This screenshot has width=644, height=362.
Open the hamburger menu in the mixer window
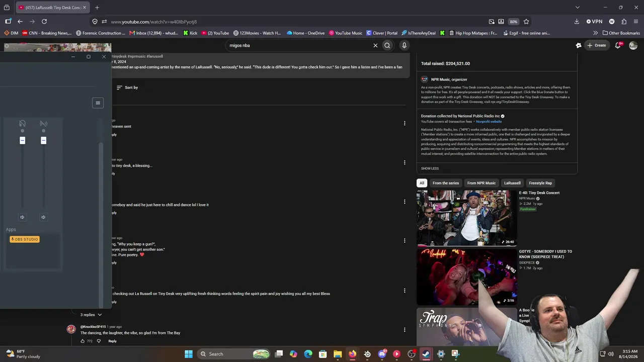98,103
